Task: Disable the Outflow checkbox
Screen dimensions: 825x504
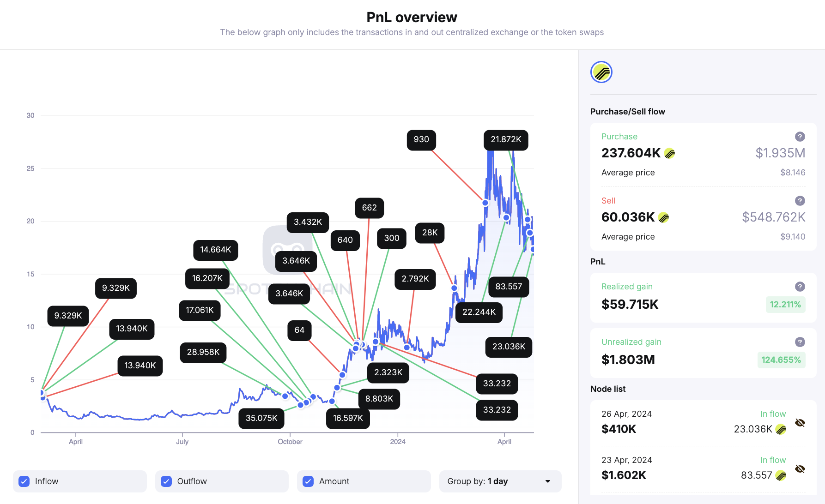Action: click(x=166, y=481)
